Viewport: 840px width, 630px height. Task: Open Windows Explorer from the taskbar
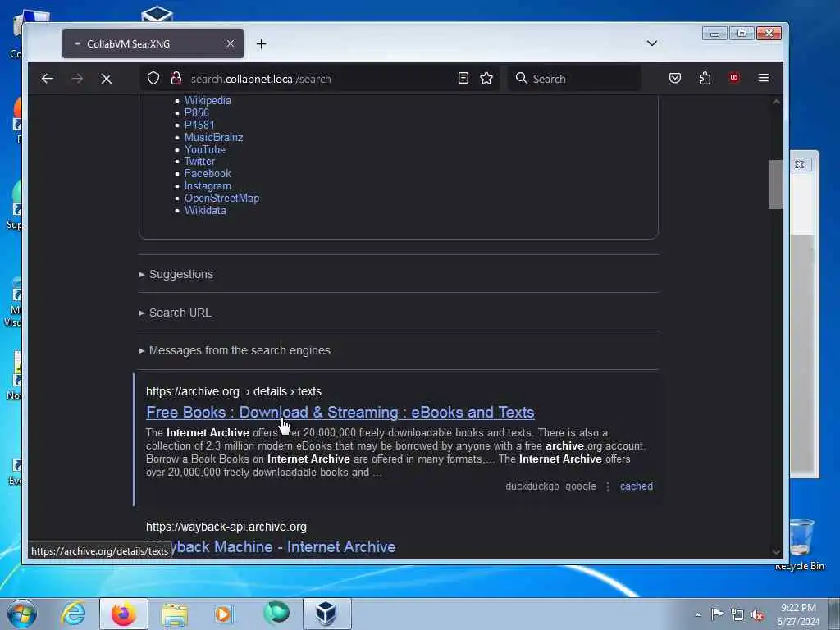click(x=175, y=614)
